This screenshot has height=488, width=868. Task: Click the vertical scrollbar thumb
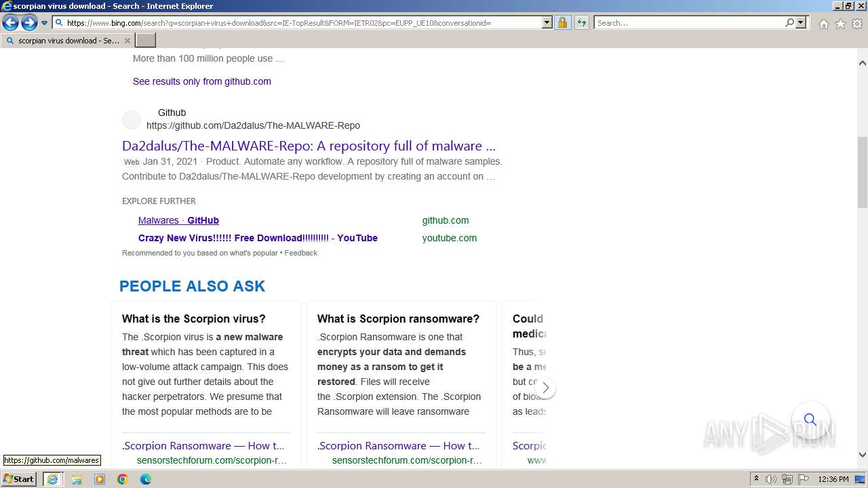(862, 172)
